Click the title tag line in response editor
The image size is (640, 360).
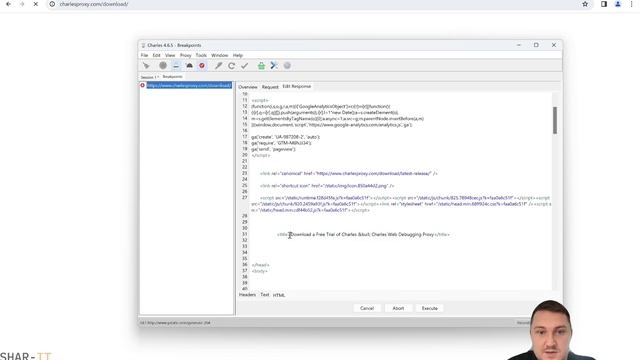click(363, 235)
